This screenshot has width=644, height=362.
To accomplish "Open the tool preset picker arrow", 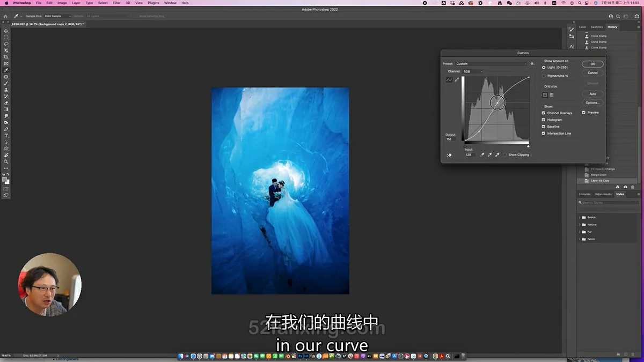I will pyautogui.click(x=20, y=16).
